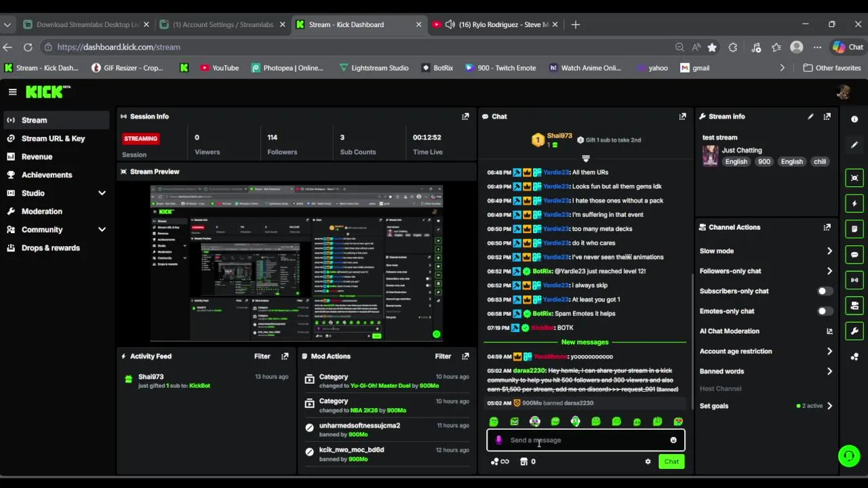Click KickBot link in Activity Feed

tap(199, 386)
